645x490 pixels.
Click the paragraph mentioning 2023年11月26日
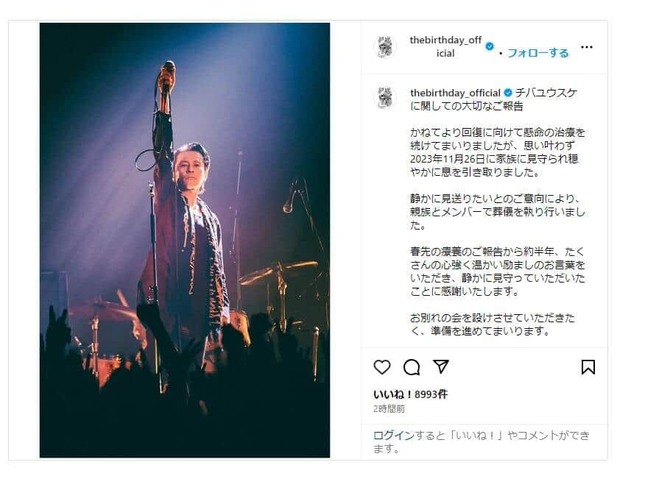click(497, 152)
